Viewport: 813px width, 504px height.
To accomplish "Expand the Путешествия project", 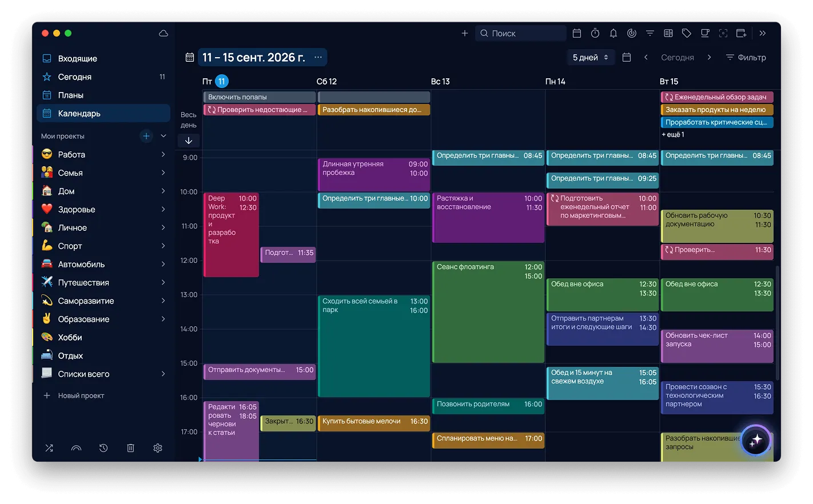I will point(163,282).
